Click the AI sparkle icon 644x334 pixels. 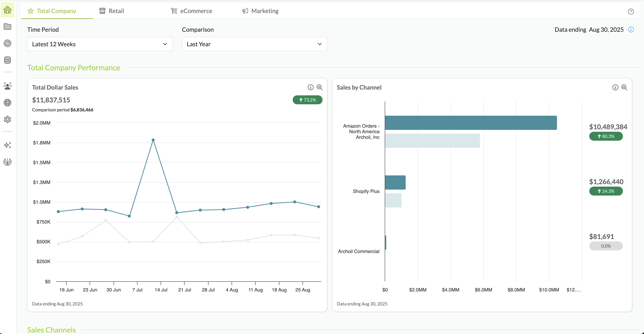pyautogui.click(x=7, y=145)
